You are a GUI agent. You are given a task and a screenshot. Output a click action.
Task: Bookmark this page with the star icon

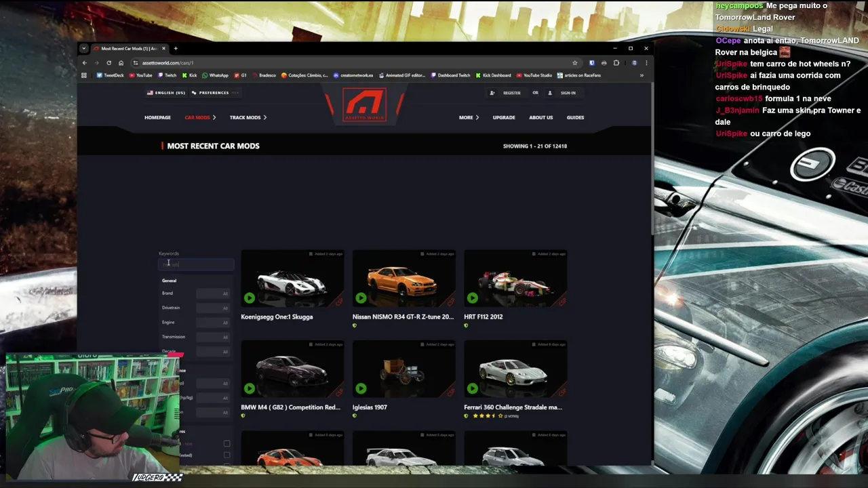[574, 63]
